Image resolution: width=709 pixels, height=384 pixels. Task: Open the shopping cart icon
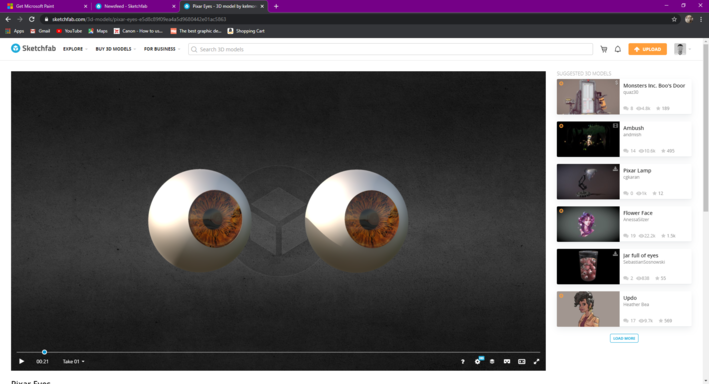(604, 49)
